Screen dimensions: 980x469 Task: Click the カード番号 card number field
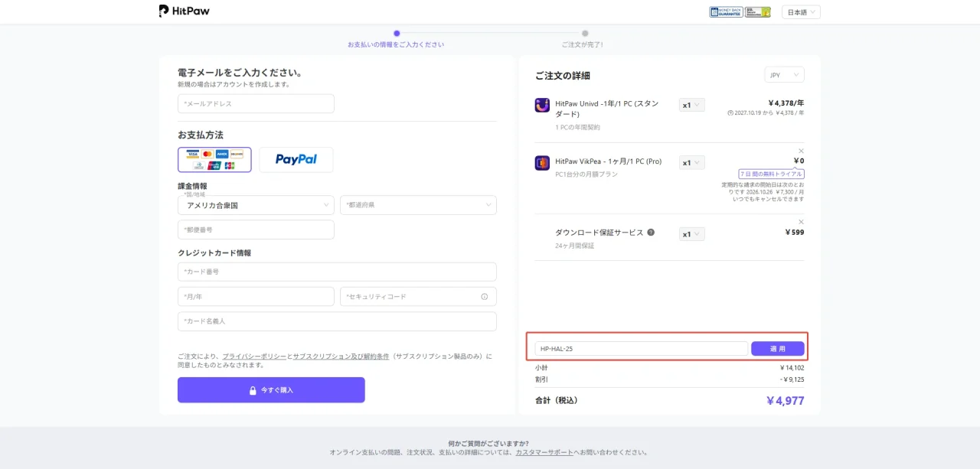click(337, 272)
